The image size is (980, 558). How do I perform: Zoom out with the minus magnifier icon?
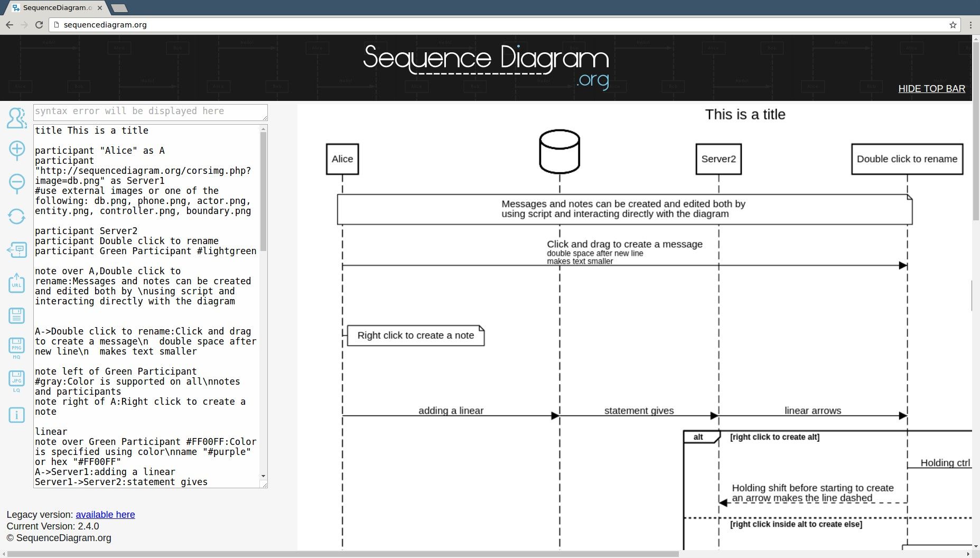point(17,183)
